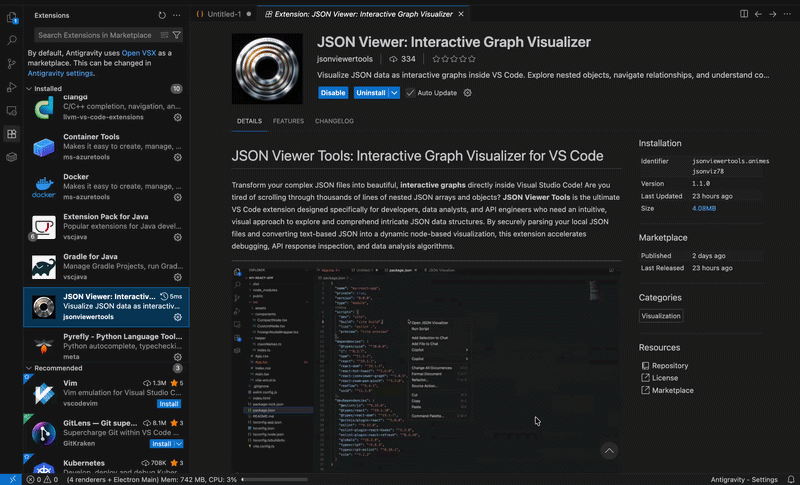Open the Antigravity settings link

coord(60,73)
